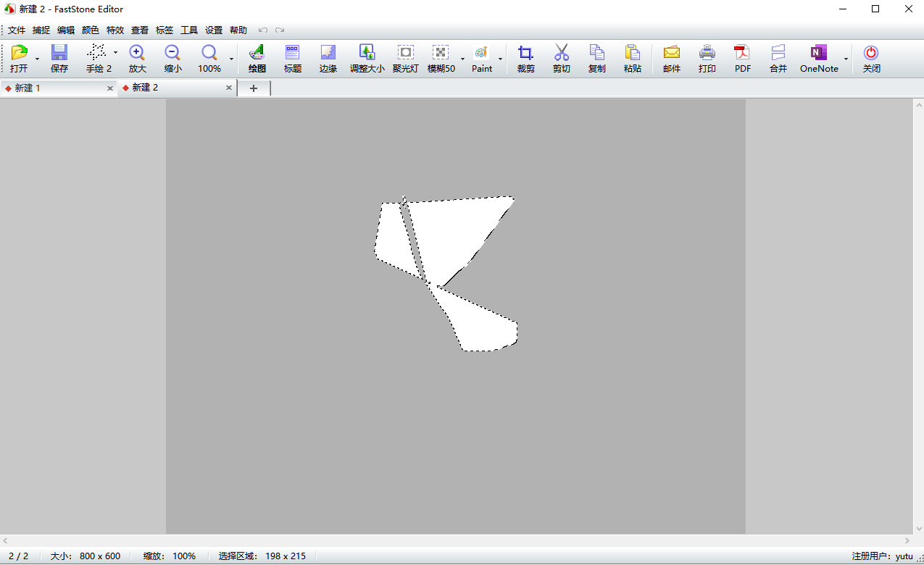
Task: Export image using the PDF icon
Action: tap(742, 54)
